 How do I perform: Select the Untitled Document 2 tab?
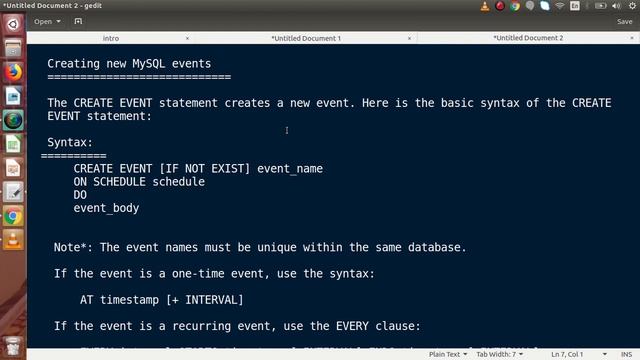coord(528,38)
